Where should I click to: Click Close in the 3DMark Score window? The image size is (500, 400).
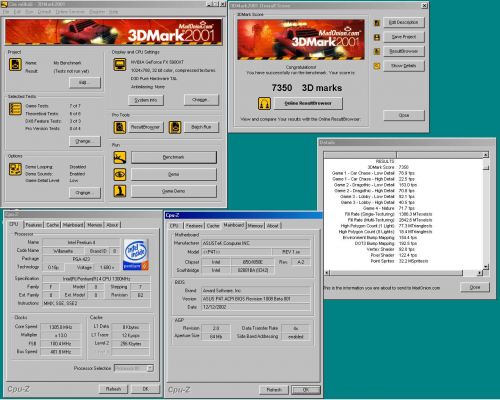click(404, 115)
